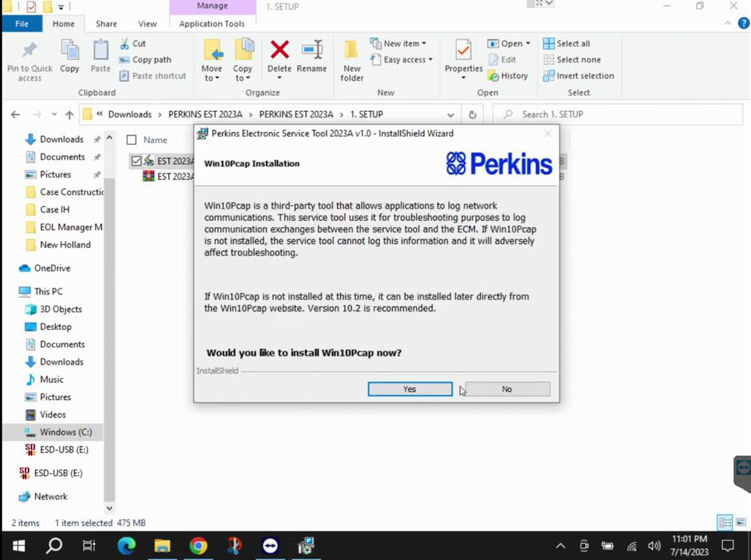The image size is (751, 560).
Task: Click the Cut scissors icon
Action: 125,44
